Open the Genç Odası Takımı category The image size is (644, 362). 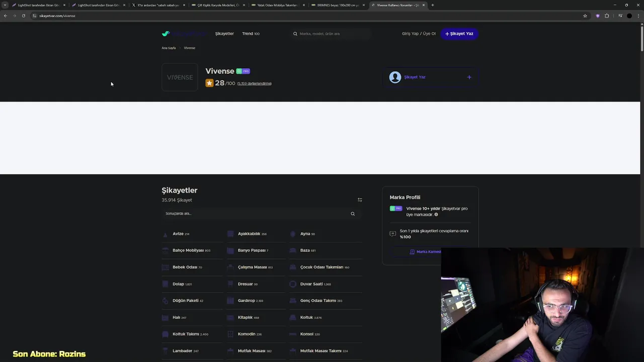[x=326, y=301]
